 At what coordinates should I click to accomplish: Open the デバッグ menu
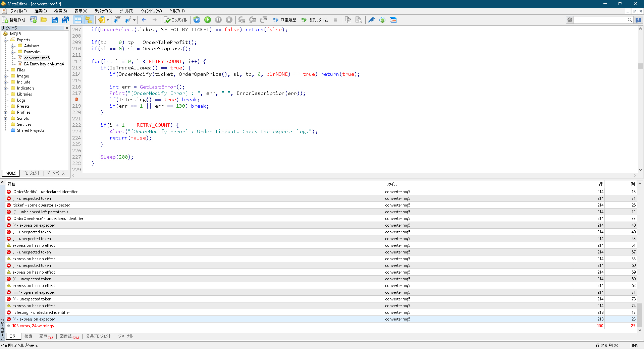(x=103, y=11)
